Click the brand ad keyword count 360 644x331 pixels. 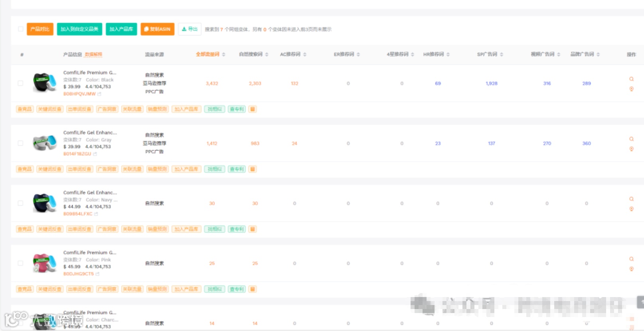(587, 143)
